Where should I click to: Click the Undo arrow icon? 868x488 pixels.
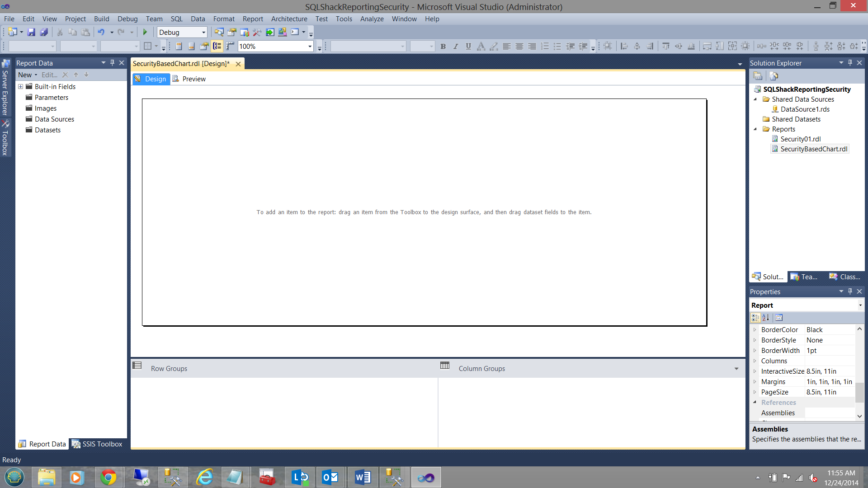[x=101, y=32]
